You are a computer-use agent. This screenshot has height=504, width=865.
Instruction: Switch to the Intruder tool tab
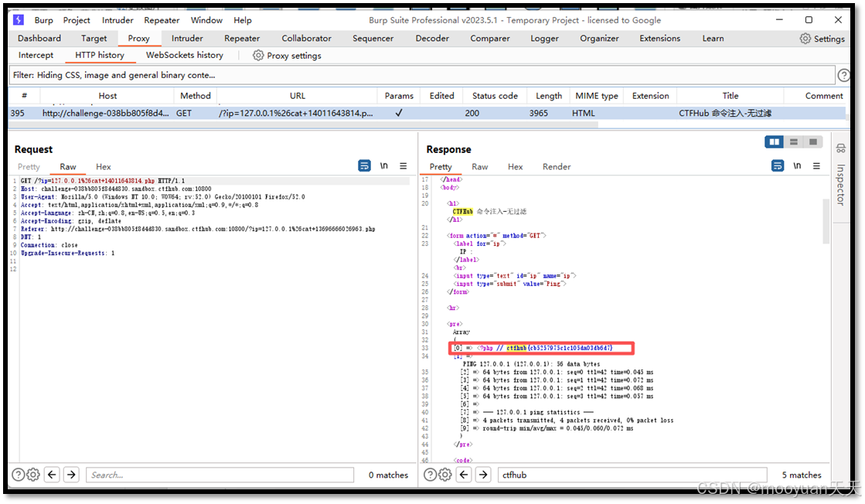coord(187,39)
